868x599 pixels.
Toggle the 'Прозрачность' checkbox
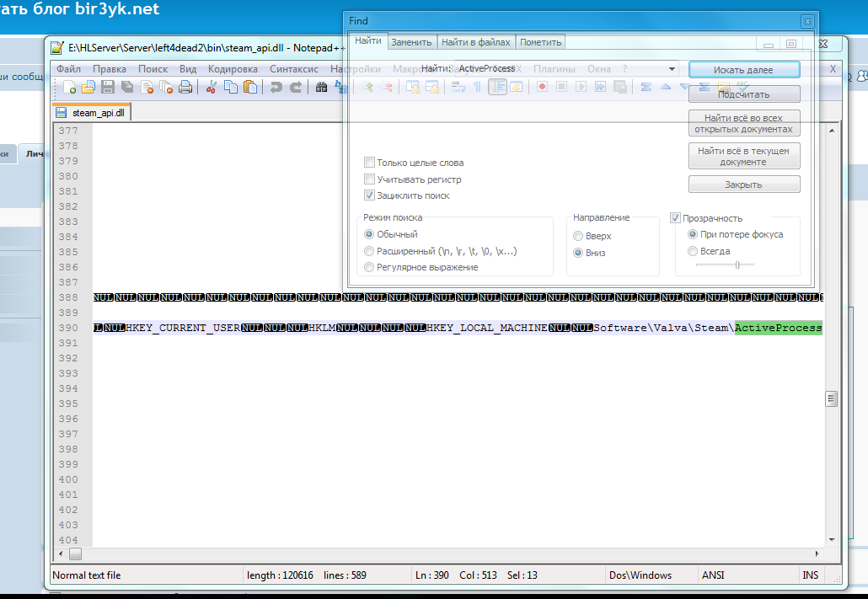[x=675, y=217]
